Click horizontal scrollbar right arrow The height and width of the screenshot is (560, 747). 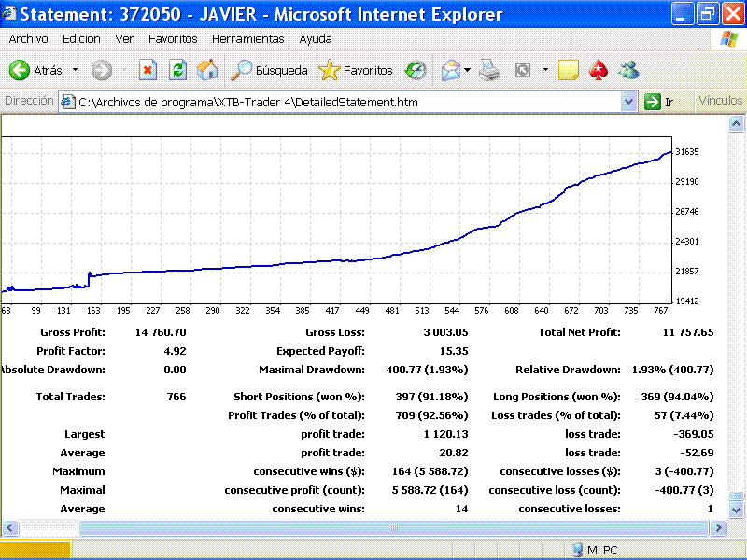718,527
